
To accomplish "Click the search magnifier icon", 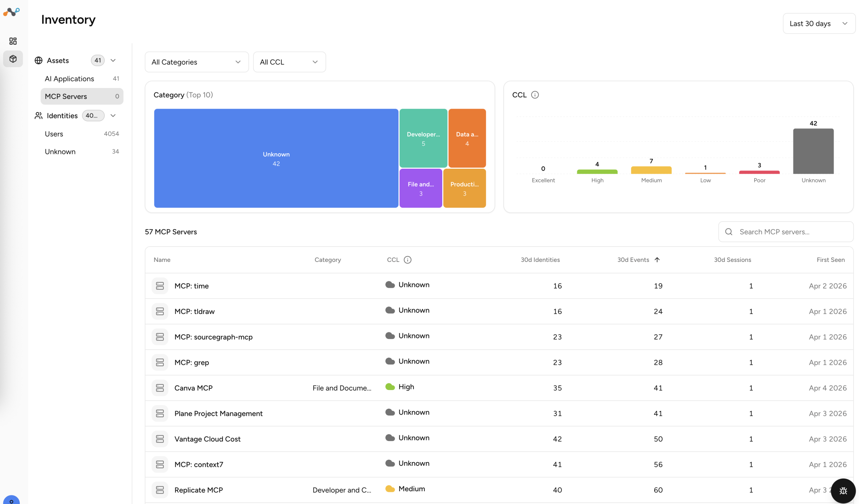I will pyautogui.click(x=729, y=232).
